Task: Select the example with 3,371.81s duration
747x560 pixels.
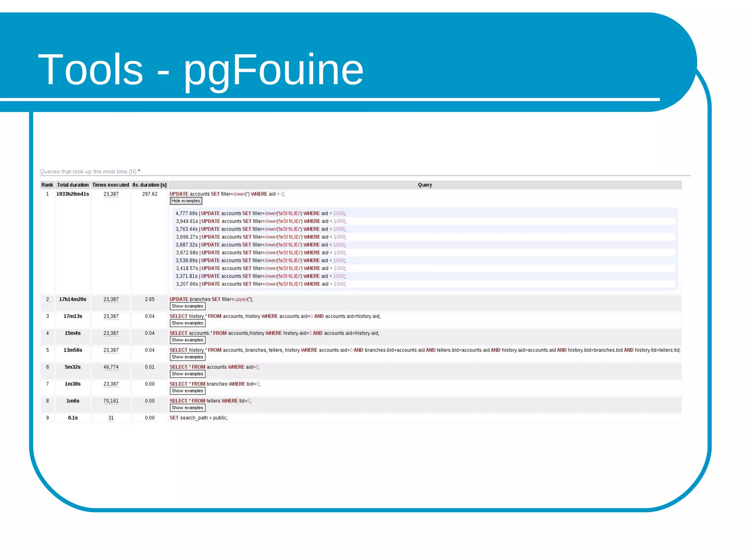Action: click(261, 276)
